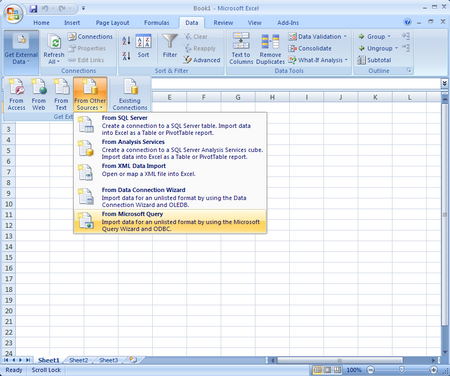Expand the Ungroup dropdown arrow
Screen dimensions: 450x376
(x=397, y=48)
